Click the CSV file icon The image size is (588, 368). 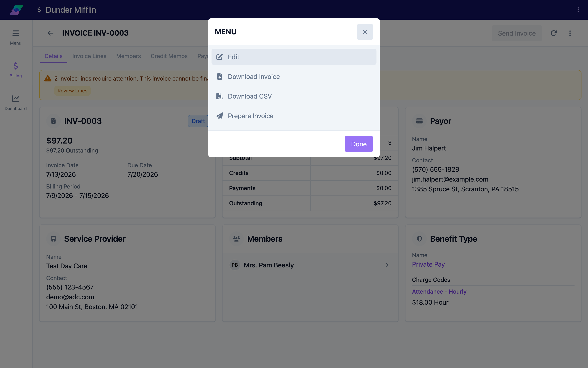(x=219, y=96)
